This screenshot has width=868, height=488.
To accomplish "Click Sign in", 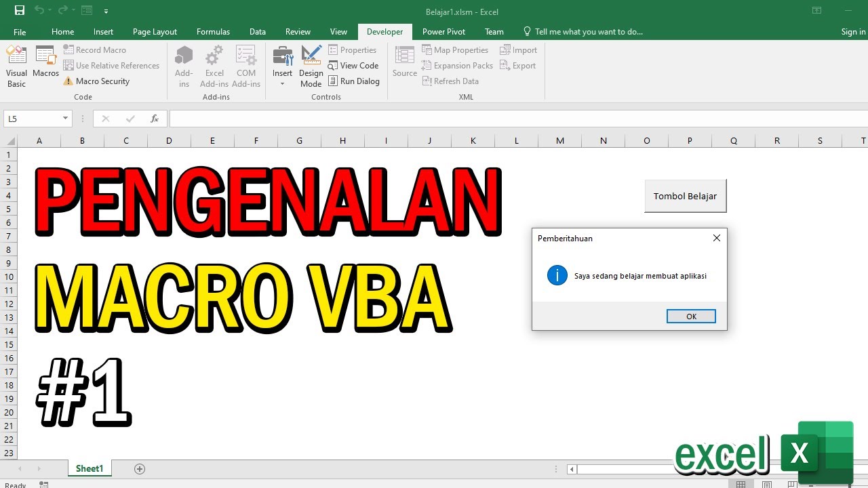I will (x=853, y=32).
